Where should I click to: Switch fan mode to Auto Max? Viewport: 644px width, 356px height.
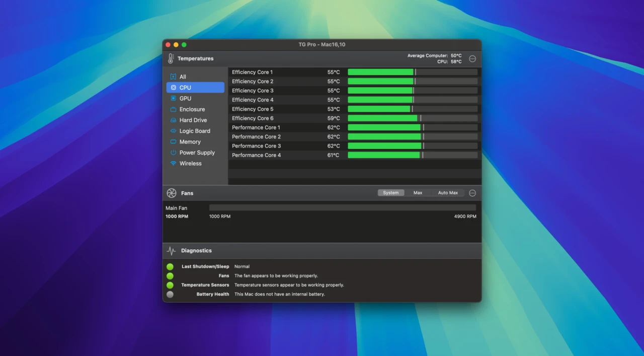click(448, 193)
